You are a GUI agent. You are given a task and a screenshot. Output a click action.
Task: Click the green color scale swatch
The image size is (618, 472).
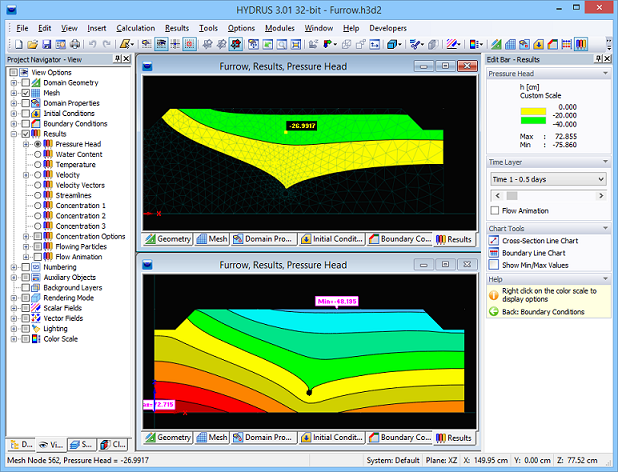pos(533,120)
